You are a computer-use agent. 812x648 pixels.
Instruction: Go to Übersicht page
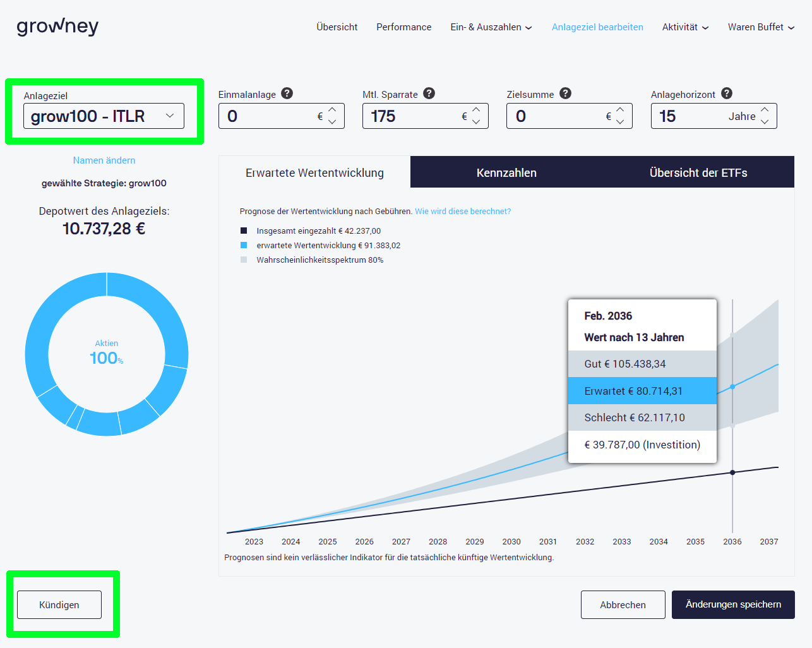337,27
